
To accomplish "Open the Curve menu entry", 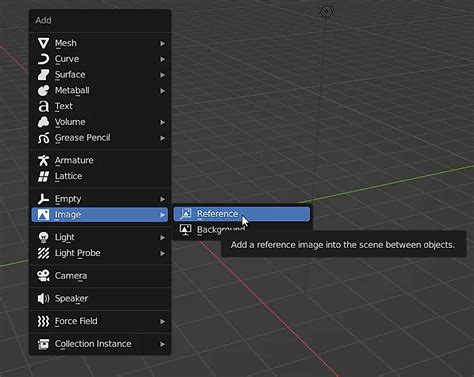I will pos(100,59).
